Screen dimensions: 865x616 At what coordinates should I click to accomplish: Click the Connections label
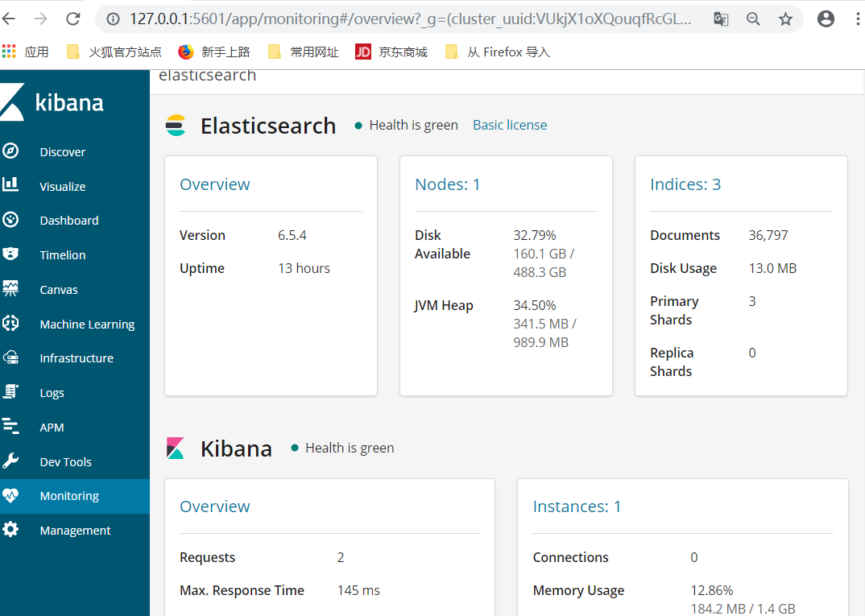click(x=570, y=557)
